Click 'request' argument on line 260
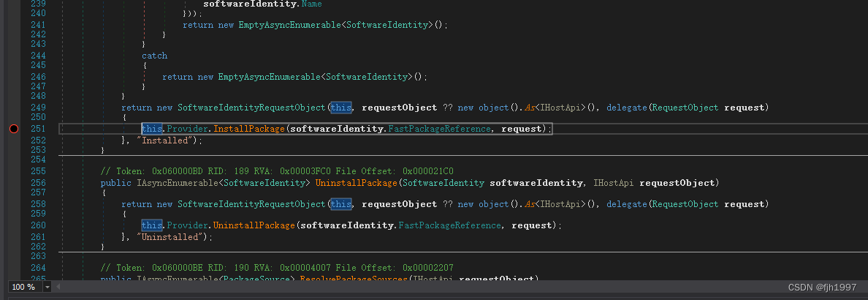Image resolution: width=868 pixels, height=300 pixels. point(531,225)
